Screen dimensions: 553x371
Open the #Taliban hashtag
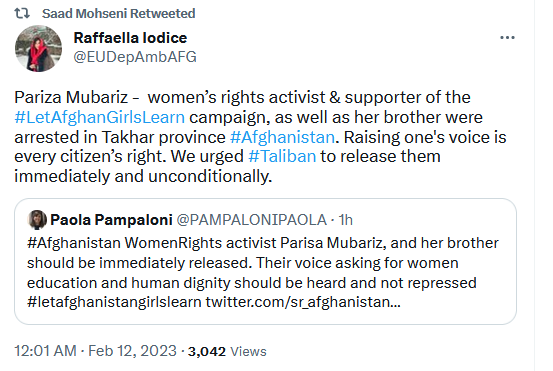pos(282,156)
